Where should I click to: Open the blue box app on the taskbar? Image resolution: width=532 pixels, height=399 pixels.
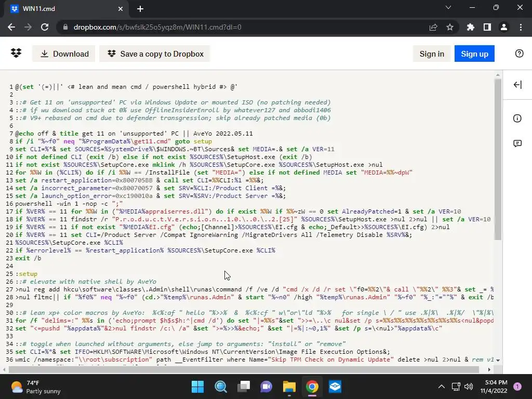[335, 387]
